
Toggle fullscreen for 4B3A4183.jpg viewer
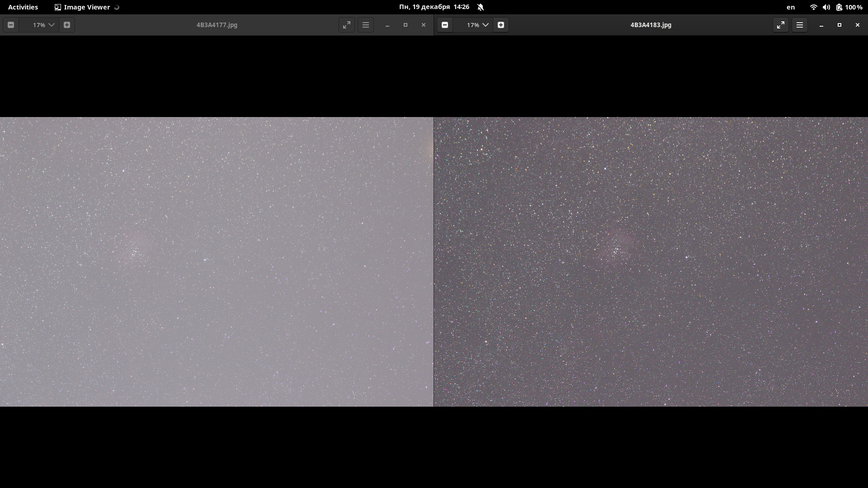781,25
